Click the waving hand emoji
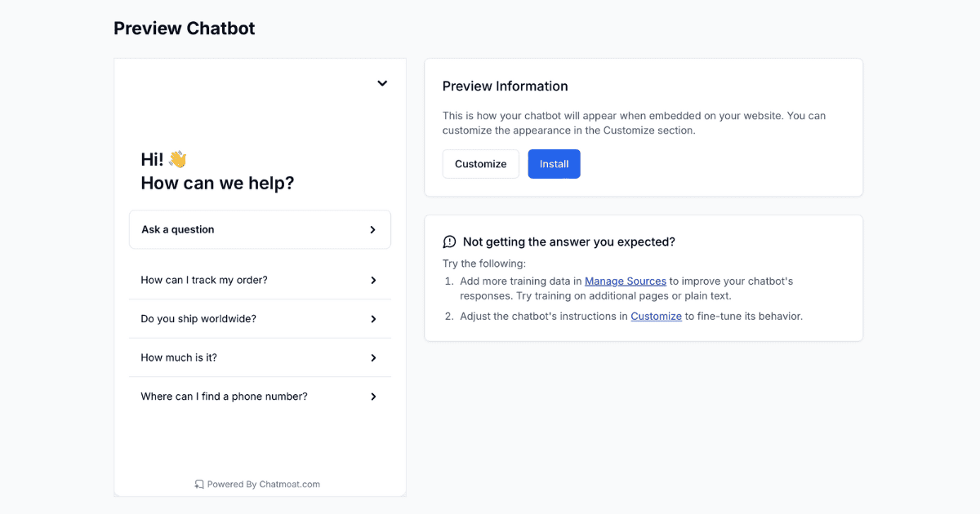The height and width of the screenshot is (514, 980). pyautogui.click(x=177, y=159)
